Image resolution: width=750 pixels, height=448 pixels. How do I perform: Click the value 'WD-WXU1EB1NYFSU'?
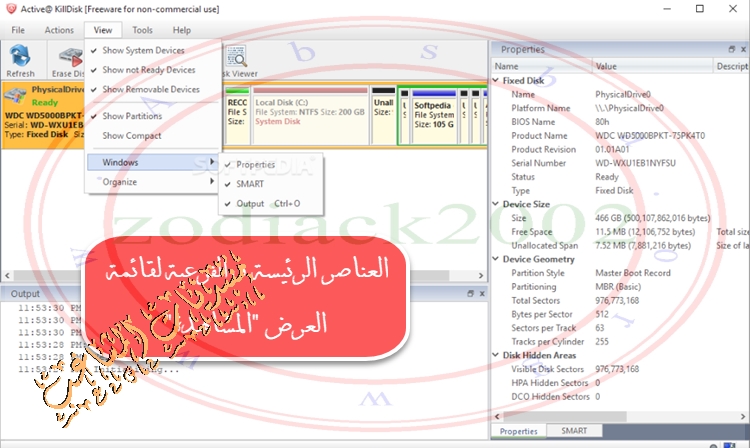point(635,163)
